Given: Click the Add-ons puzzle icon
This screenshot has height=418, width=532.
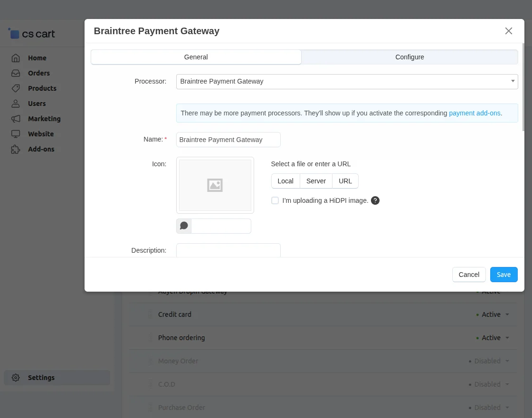Looking at the screenshot, I should [x=16, y=149].
